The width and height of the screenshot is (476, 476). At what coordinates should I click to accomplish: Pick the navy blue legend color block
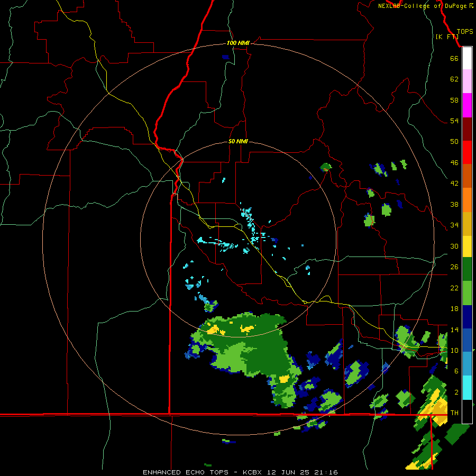coord(467,317)
